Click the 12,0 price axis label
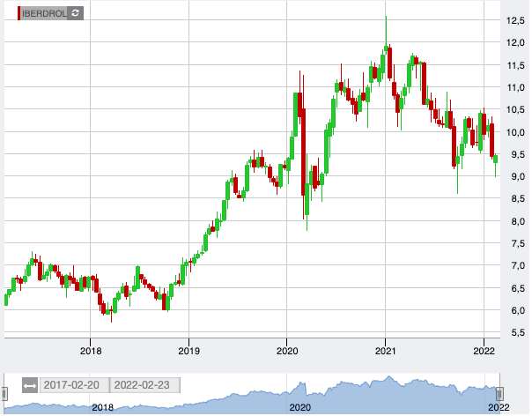This screenshot has width=532, height=416. tap(516, 43)
